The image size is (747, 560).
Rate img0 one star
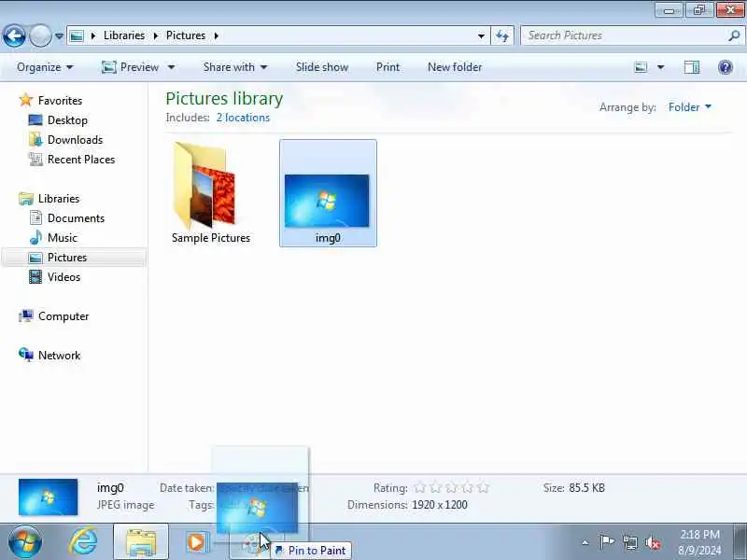419,487
